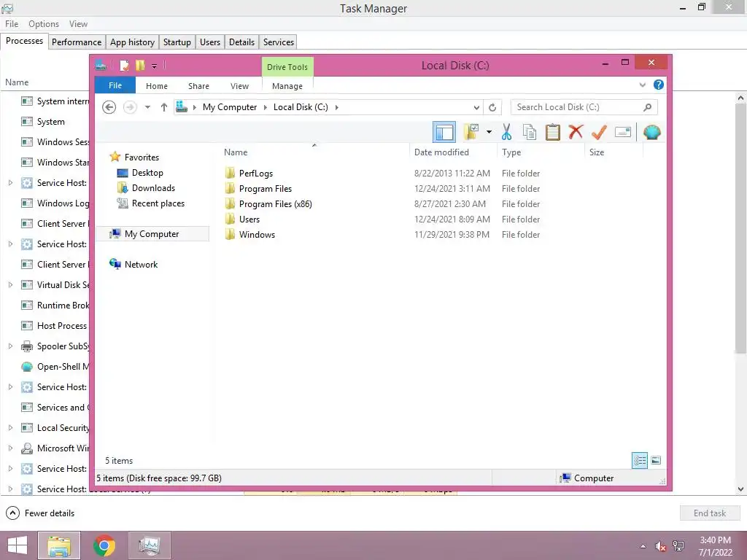
Task: Click the Paste clipboard icon
Action: [x=553, y=132]
